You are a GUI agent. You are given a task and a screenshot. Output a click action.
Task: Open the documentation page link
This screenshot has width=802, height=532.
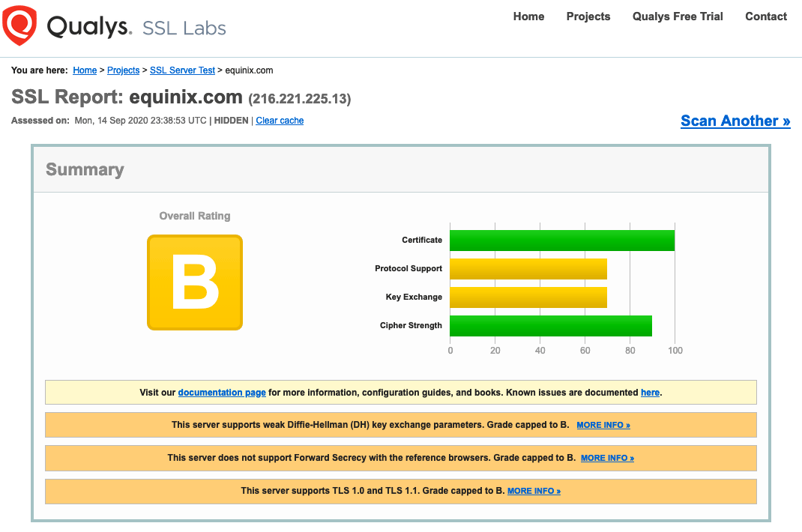tap(222, 393)
